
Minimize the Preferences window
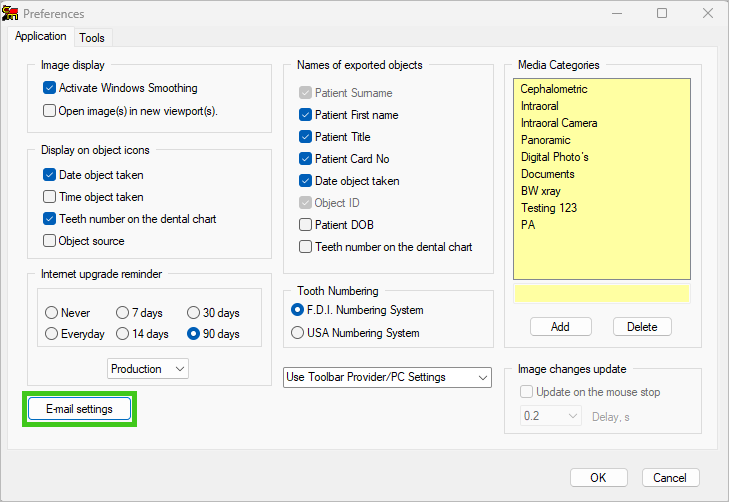click(x=617, y=13)
